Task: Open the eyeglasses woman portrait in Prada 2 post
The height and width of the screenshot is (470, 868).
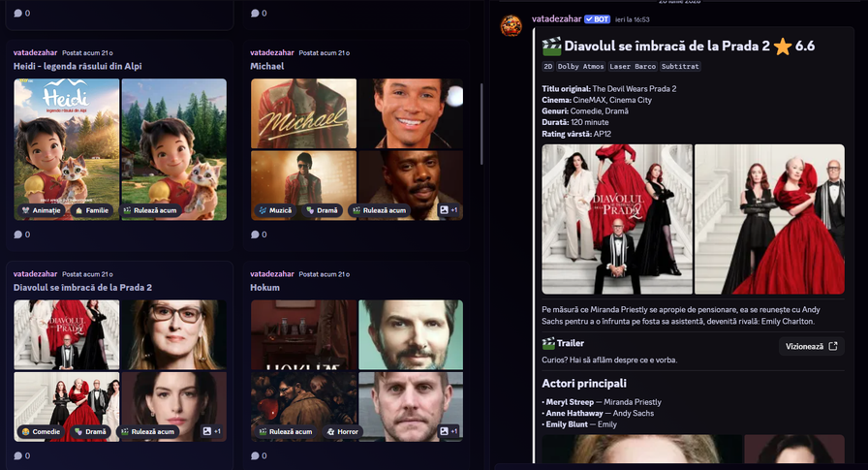Action: coord(173,335)
